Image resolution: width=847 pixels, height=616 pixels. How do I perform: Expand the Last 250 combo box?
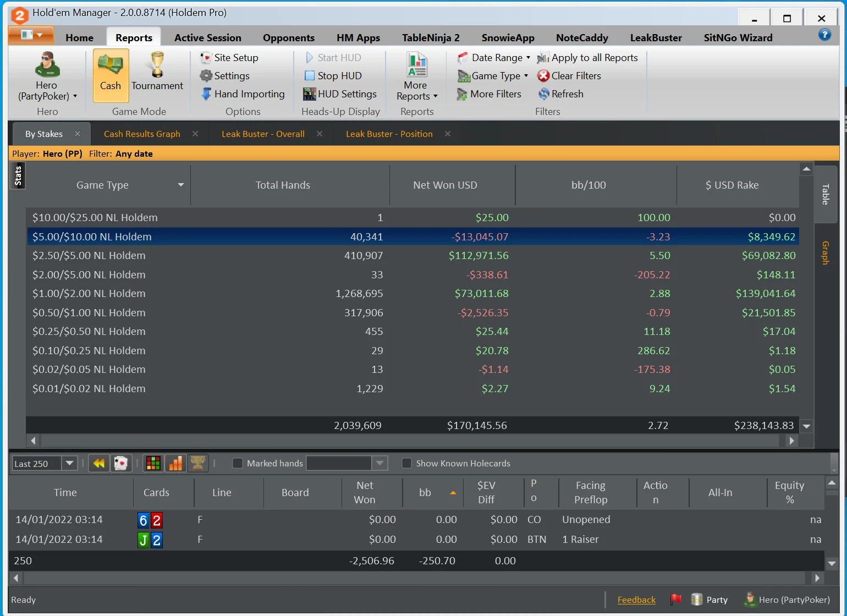[x=69, y=463]
